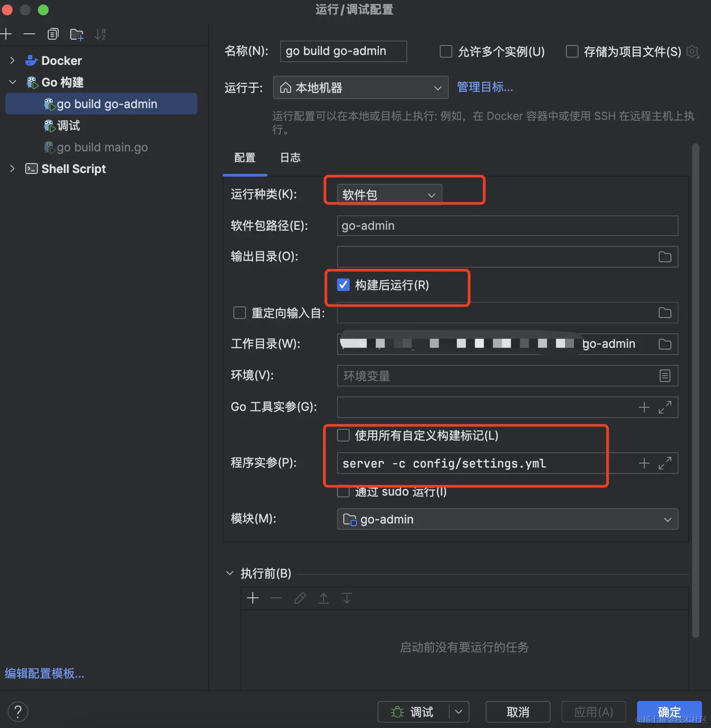Select go build main.go configuration

tap(101, 147)
